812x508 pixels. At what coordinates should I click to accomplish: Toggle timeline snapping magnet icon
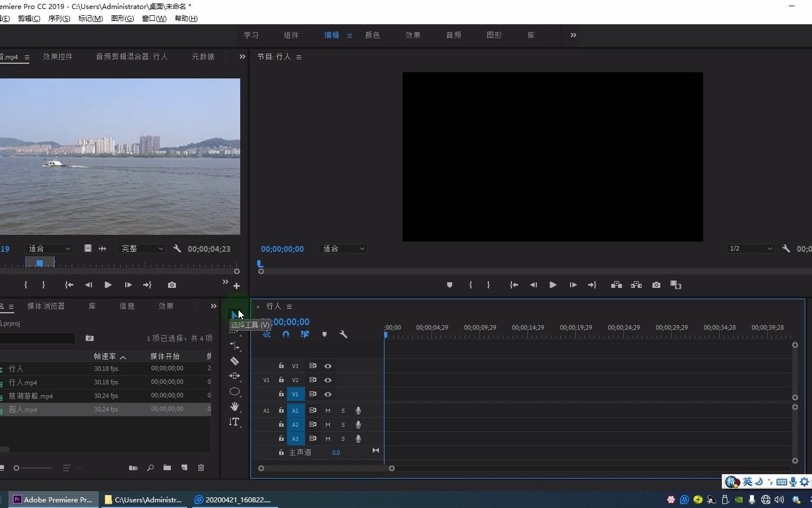286,334
